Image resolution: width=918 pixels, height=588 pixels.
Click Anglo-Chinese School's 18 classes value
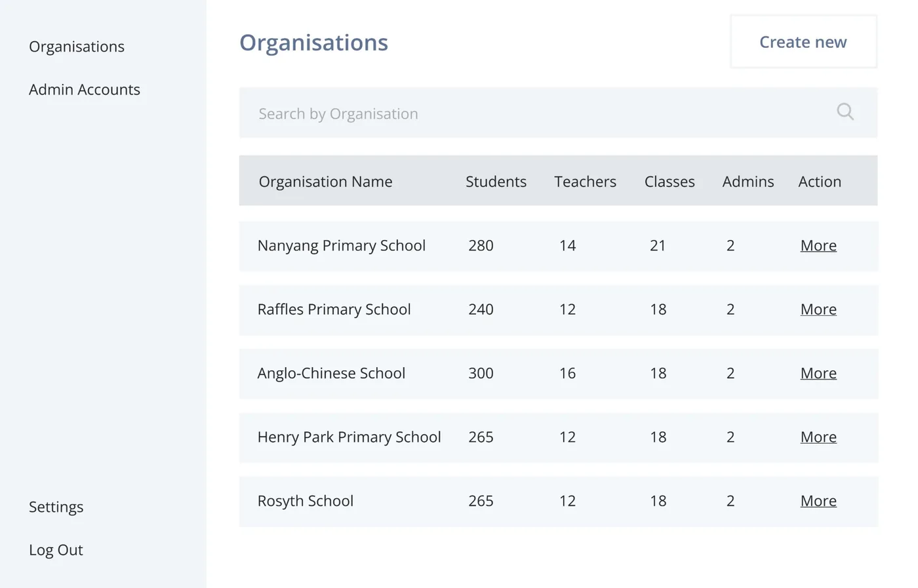658,373
